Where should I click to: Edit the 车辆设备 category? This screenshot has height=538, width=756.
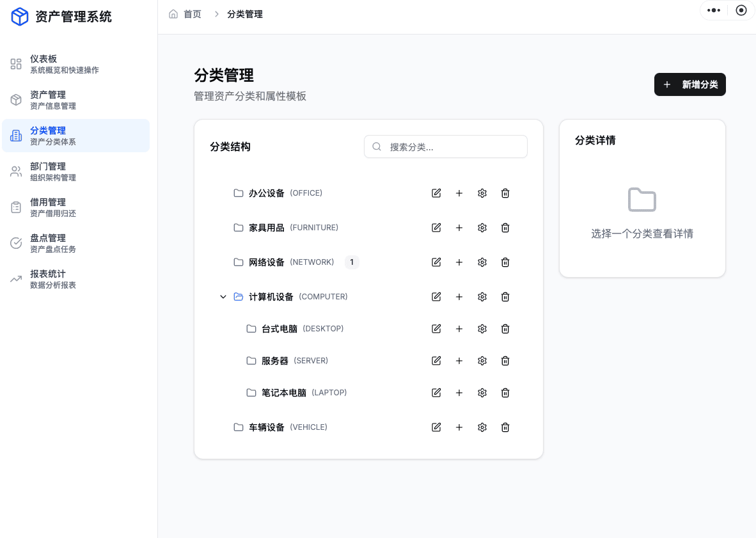point(436,427)
